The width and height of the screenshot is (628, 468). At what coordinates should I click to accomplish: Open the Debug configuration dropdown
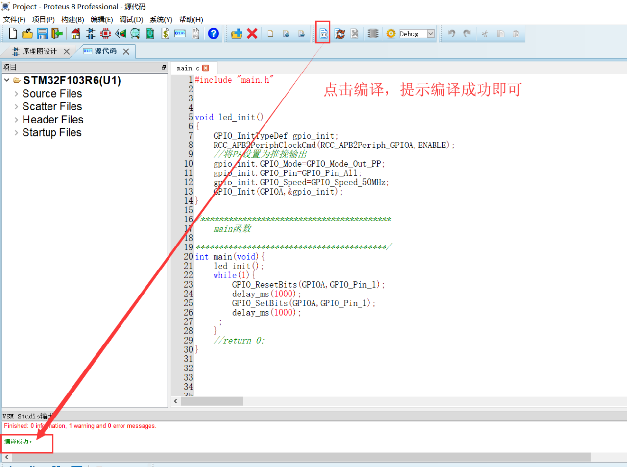click(431, 34)
